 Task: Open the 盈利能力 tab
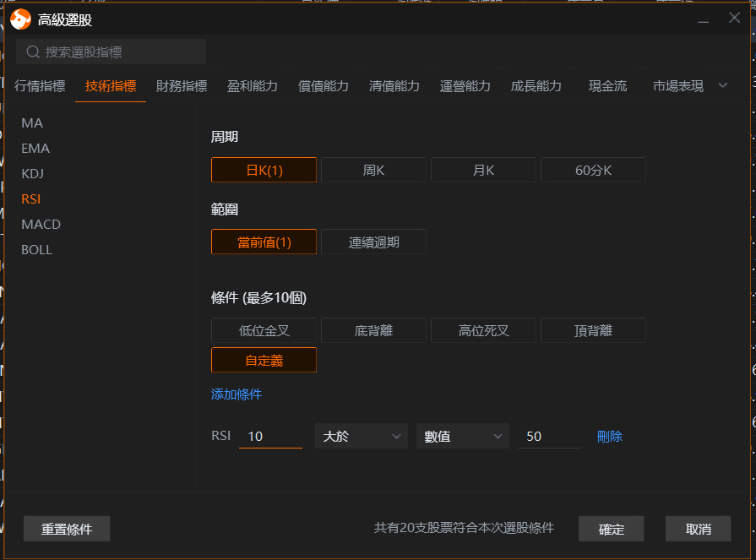coord(253,86)
